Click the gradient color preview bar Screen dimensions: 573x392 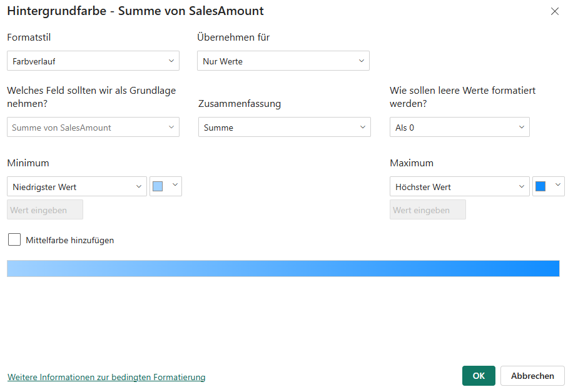[x=283, y=268]
